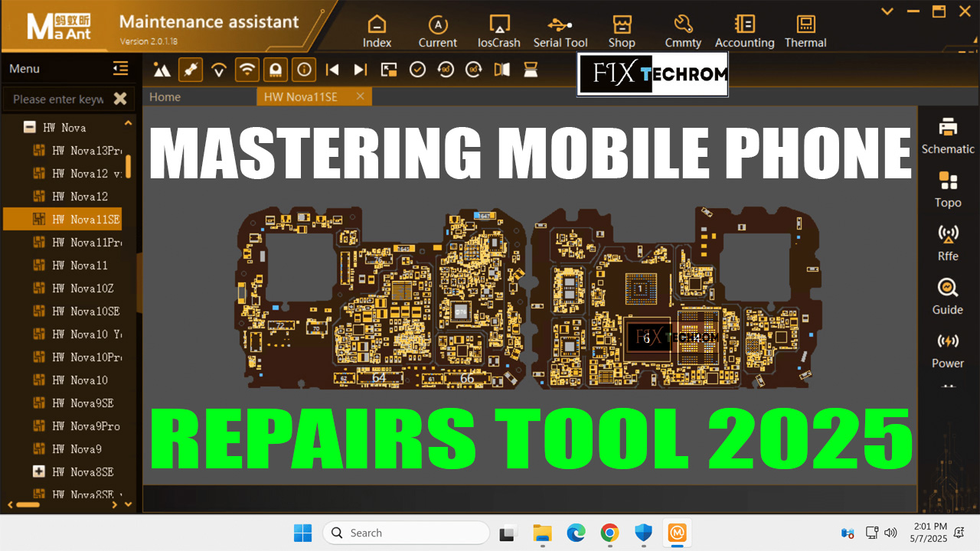This screenshot has width=980, height=551.
Task: Select the HW Nova10SE tree item
Action: coord(77,311)
